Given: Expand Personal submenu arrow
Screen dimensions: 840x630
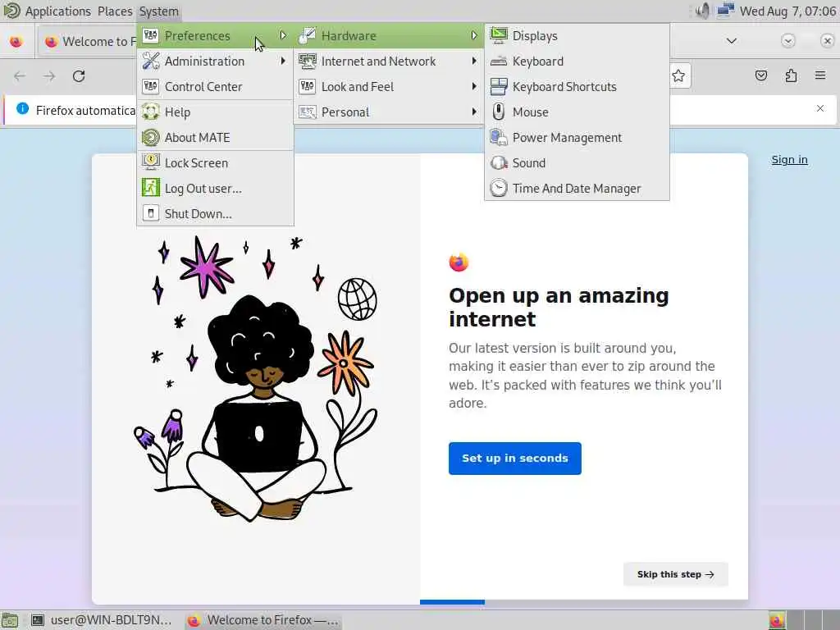Looking at the screenshot, I should point(474,112).
